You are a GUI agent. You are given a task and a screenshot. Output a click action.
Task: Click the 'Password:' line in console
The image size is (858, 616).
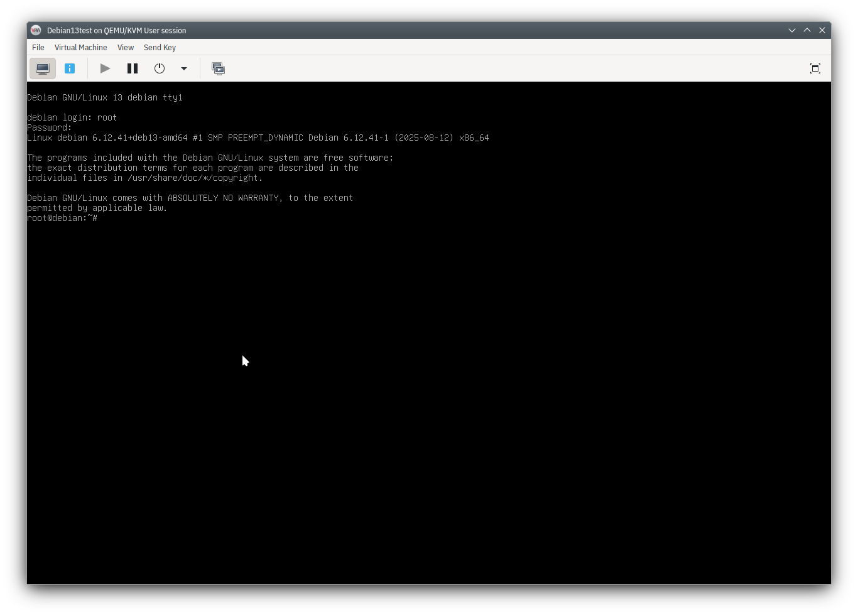click(x=50, y=127)
